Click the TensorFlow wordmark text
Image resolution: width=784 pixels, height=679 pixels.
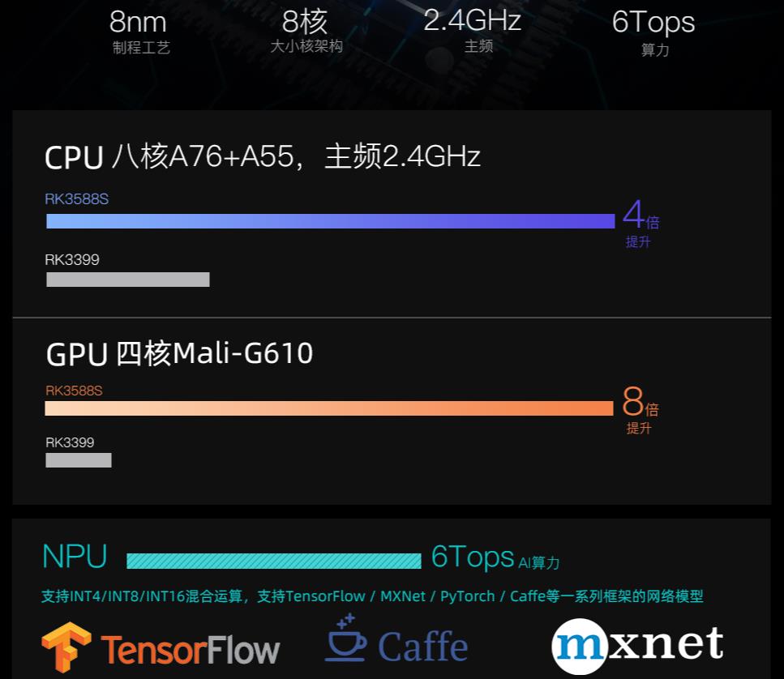click(x=191, y=648)
